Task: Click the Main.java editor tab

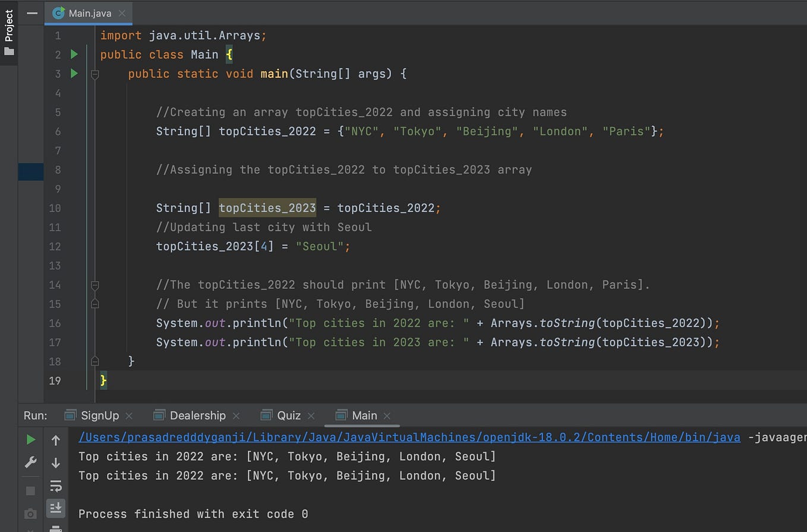Action: tap(88, 12)
